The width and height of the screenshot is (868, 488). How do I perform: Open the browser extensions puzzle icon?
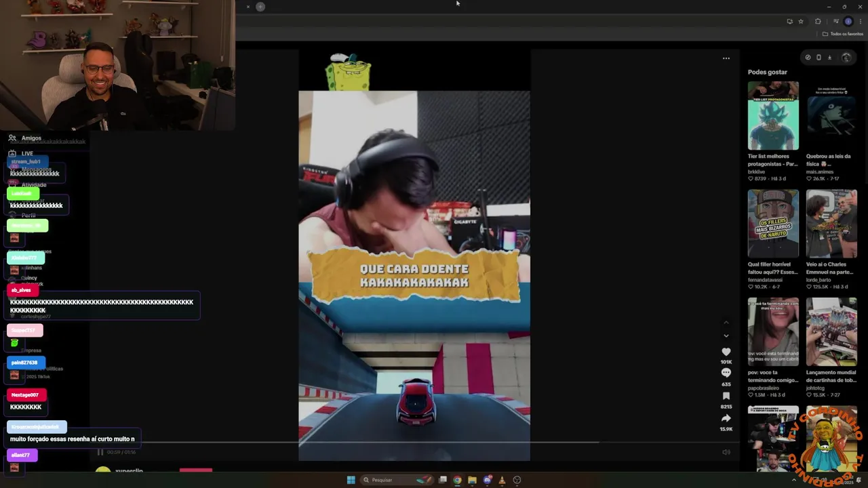coord(818,22)
